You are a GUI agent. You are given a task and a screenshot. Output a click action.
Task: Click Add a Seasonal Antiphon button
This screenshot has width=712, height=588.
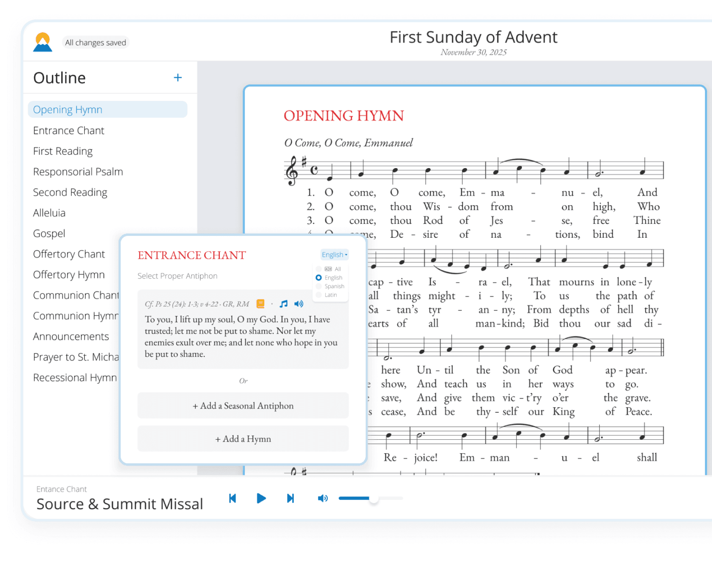tap(243, 405)
